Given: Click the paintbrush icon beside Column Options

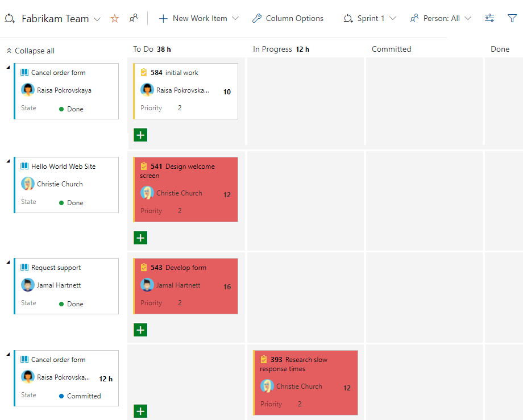Looking at the screenshot, I should pos(257,18).
